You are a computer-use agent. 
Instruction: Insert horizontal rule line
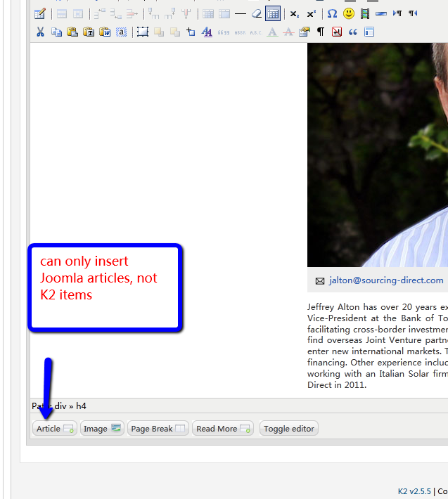click(241, 13)
